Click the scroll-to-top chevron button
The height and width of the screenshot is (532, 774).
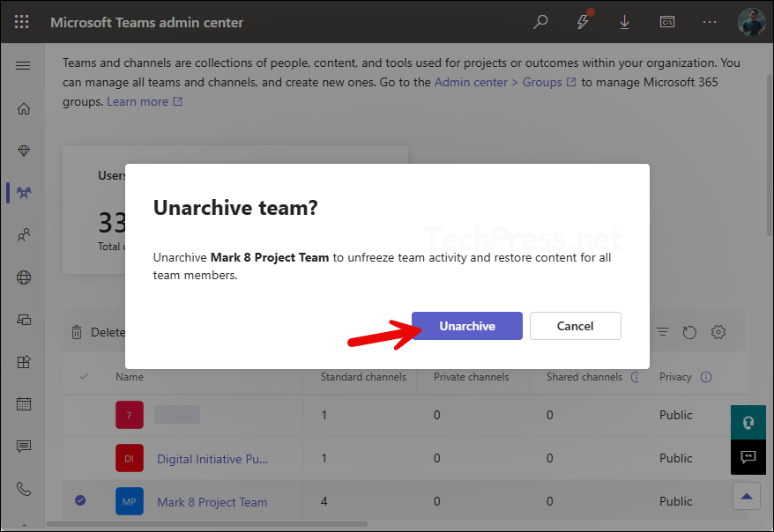(747, 496)
